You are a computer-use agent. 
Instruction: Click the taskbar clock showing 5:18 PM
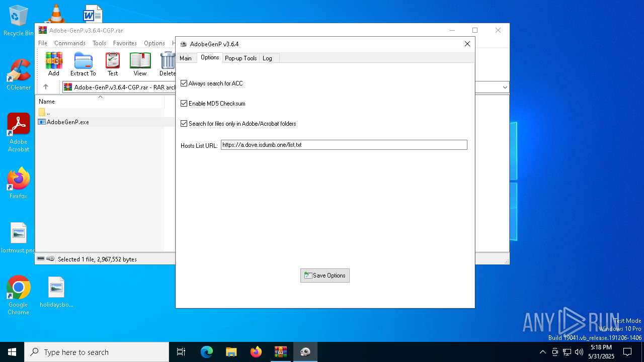point(601,352)
